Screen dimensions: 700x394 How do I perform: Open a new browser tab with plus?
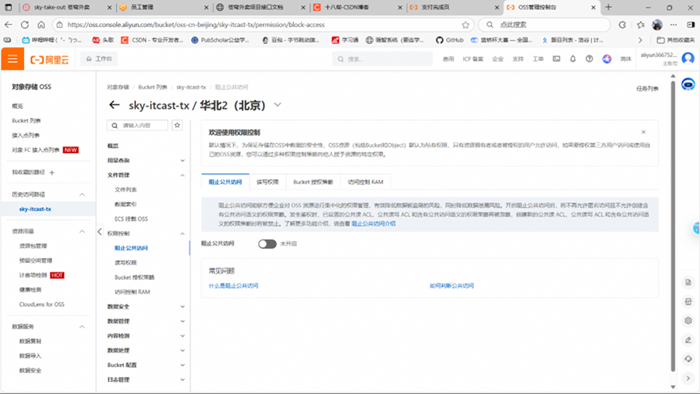[x=608, y=7]
